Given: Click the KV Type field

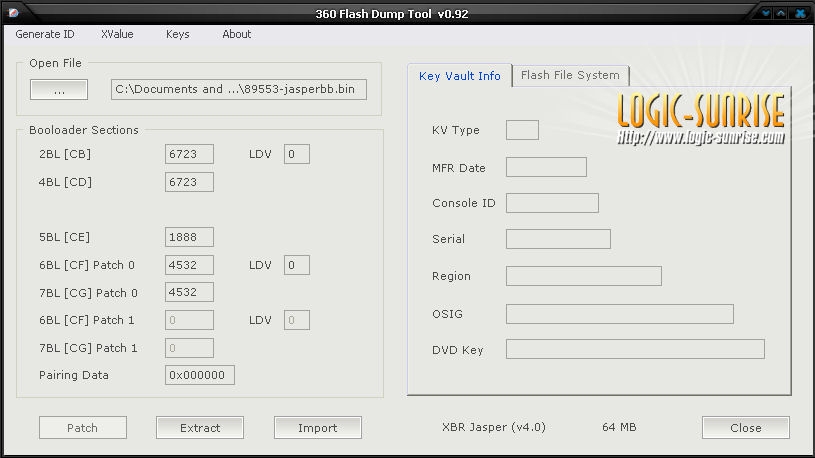Looking at the screenshot, I should pyautogui.click(x=522, y=130).
